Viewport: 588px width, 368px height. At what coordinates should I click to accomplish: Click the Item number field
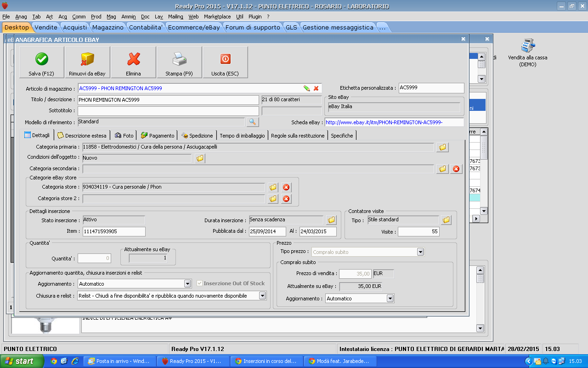click(x=113, y=231)
